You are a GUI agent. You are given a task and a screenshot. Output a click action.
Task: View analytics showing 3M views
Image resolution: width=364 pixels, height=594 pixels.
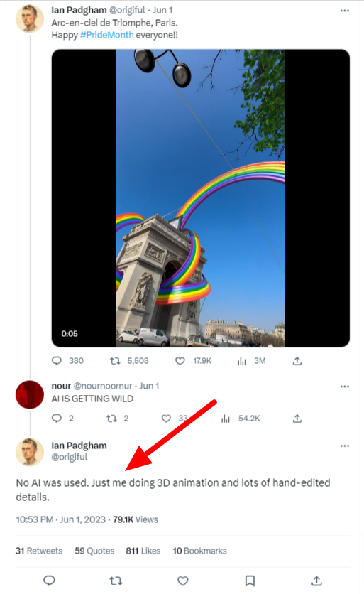tap(242, 361)
